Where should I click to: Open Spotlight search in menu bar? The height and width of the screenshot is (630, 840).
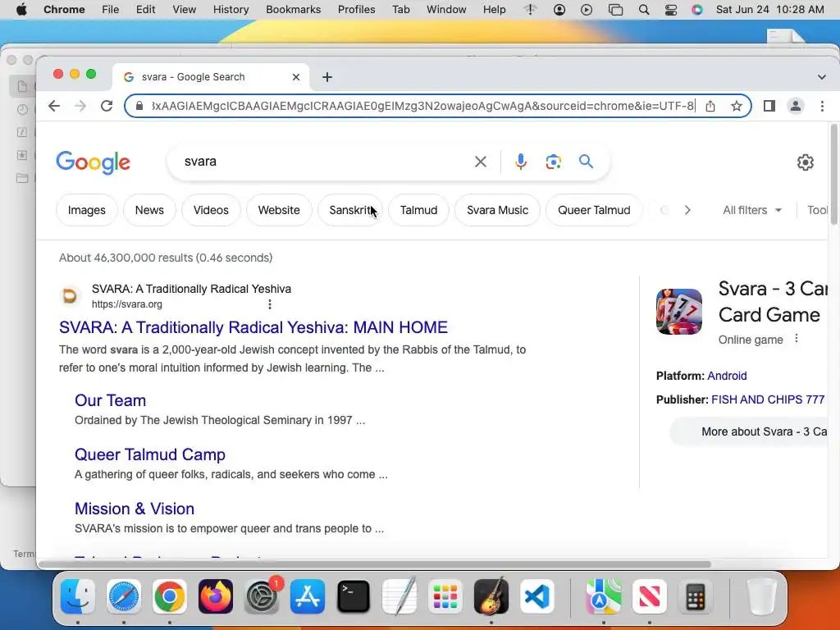click(644, 10)
